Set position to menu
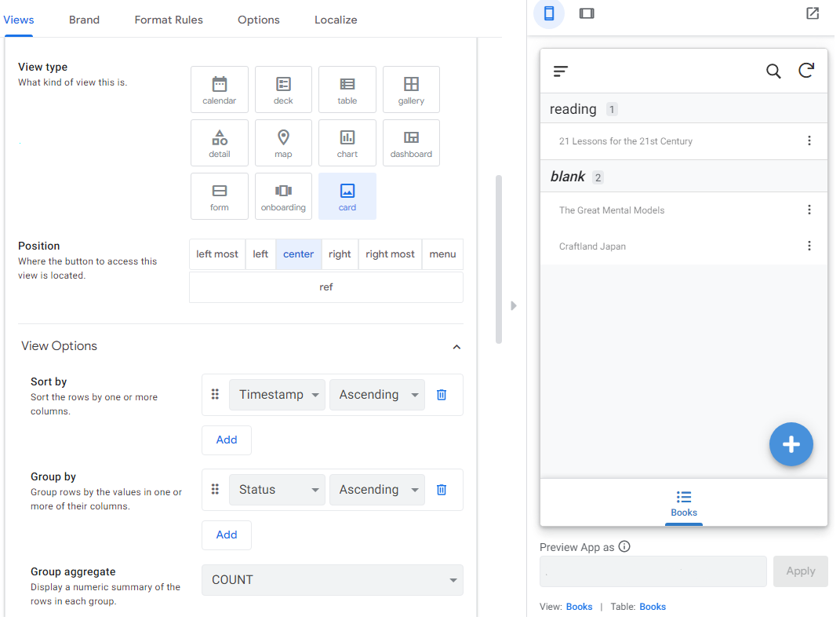 pos(442,254)
